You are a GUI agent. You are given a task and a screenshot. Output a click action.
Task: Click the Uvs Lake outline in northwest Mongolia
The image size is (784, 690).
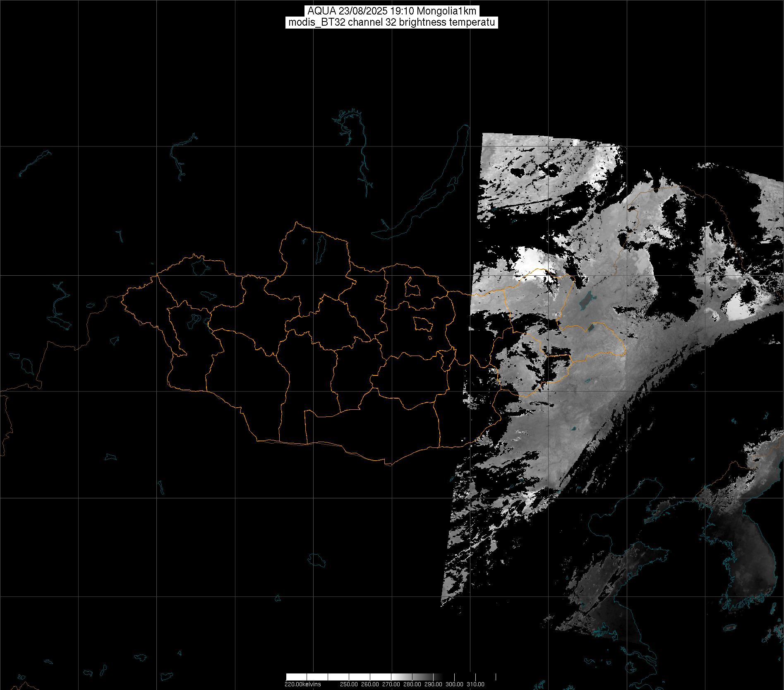coord(199,267)
